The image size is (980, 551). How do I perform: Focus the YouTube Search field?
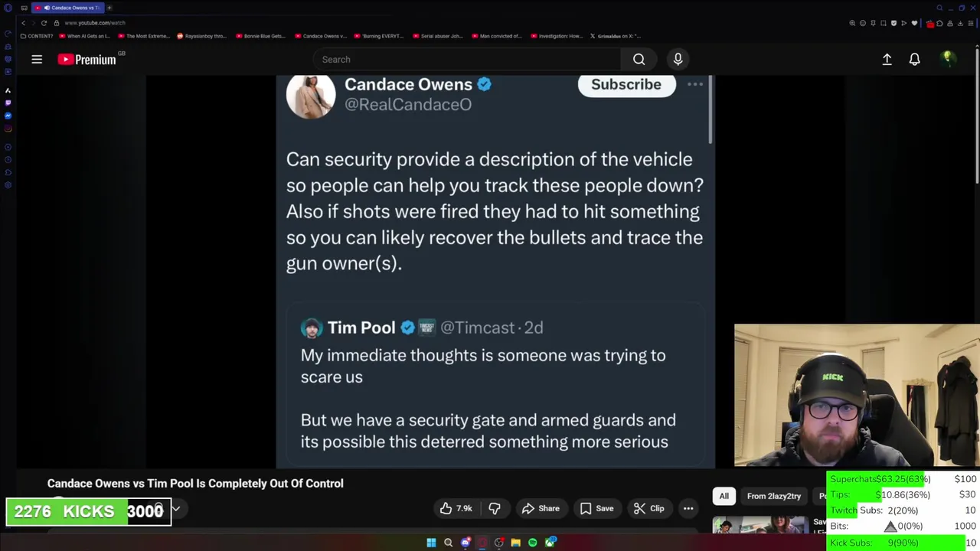point(467,59)
